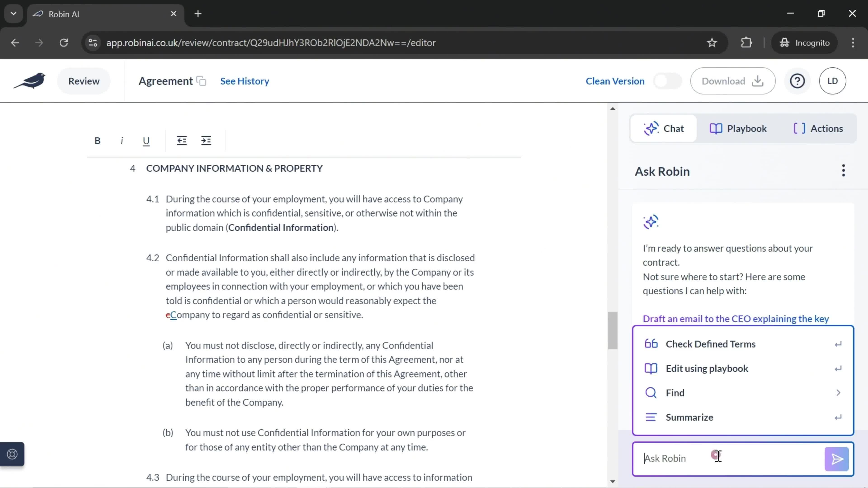This screenshot has width=868, height=488.
Task: Click the Check Defined Terms icon
Action: coord(652,344)
